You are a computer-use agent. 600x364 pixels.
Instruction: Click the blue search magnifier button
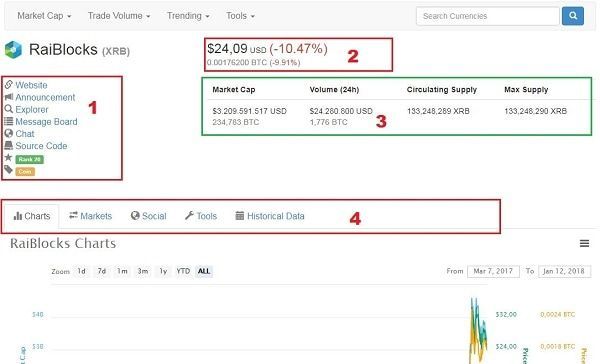click(572, 16)
